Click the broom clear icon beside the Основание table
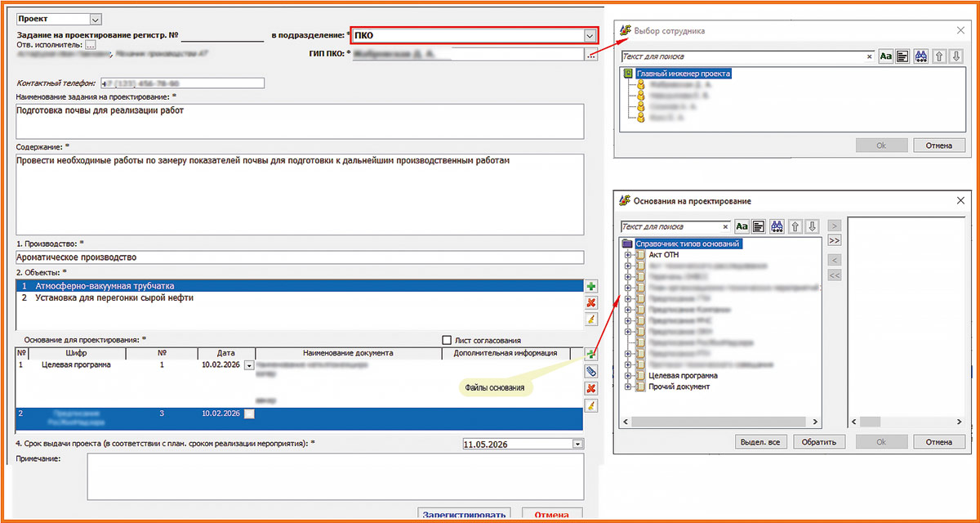The height and width of the screenshot is (523, 980). point(590,405)
